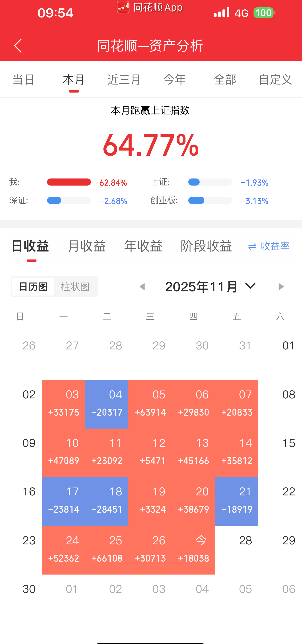Screen dimensions: 302x644
Task: Tap 本月跑赢上证指数 heading
Action: 150,110
